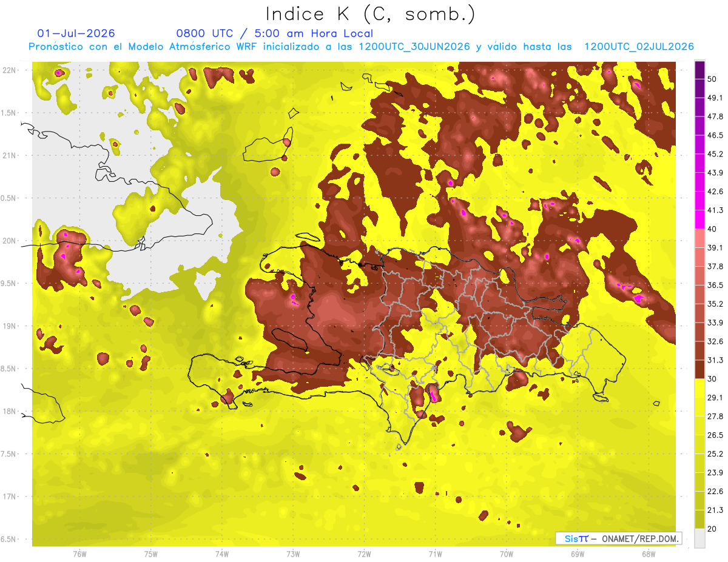Click the '69W' longitude axis label
The image size is (728, 562).
[x=577, y=554]
